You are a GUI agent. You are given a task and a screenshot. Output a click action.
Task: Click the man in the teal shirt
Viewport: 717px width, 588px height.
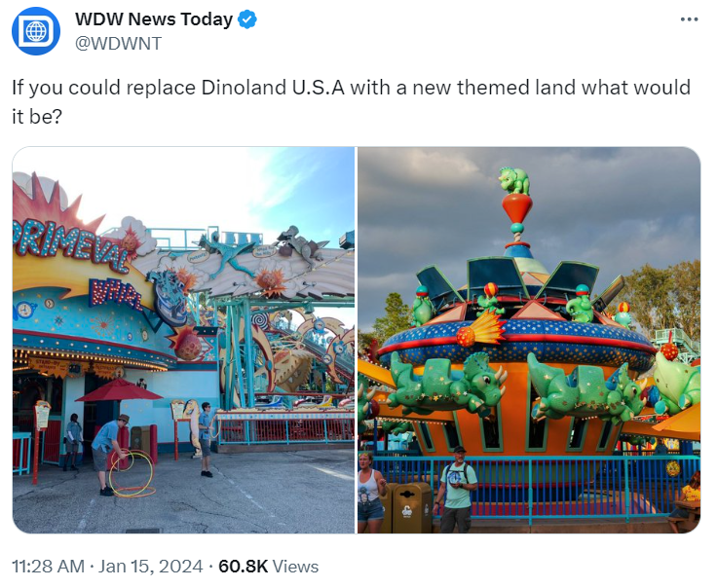coord(456,490)
